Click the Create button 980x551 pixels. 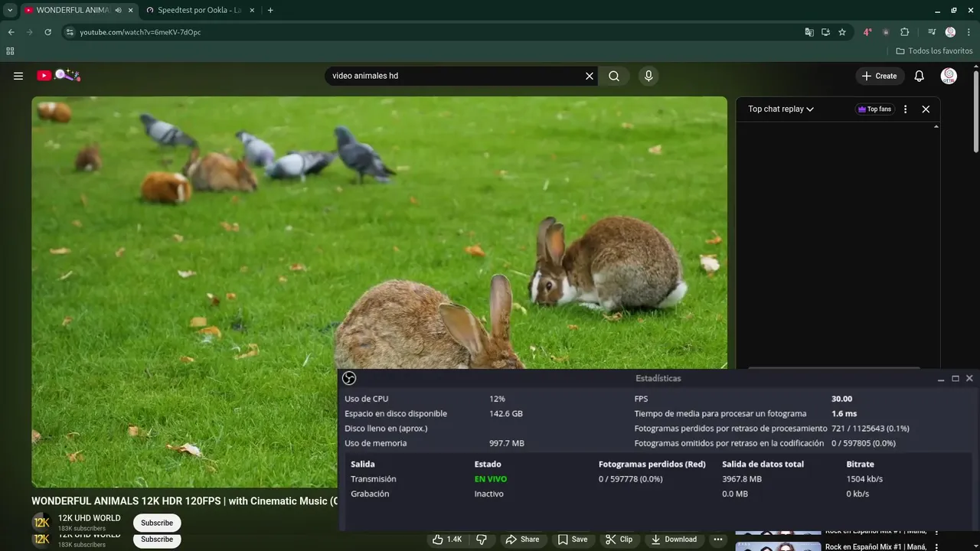point(879,76)
